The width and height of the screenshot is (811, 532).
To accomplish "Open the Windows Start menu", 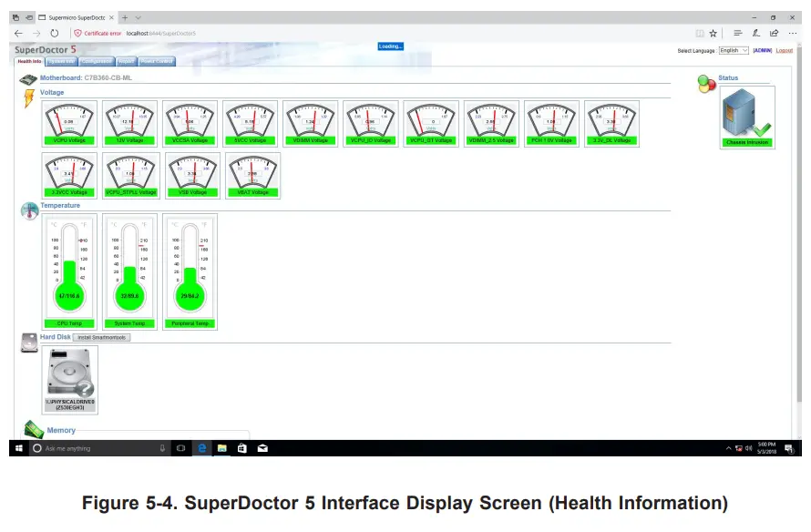I will [x=18, y=448].
